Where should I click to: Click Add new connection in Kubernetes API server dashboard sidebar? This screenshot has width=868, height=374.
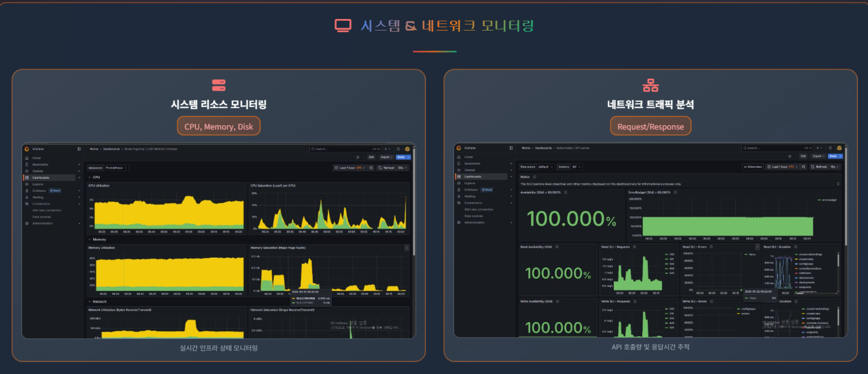479,209
